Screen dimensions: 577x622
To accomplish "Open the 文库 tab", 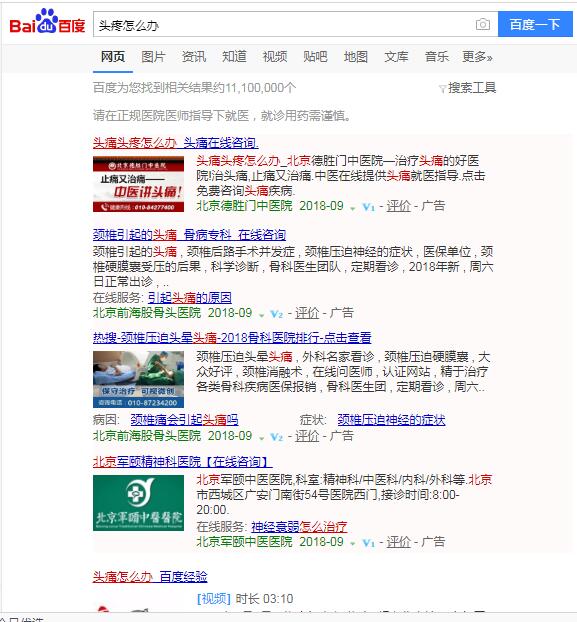I will 396,57.
